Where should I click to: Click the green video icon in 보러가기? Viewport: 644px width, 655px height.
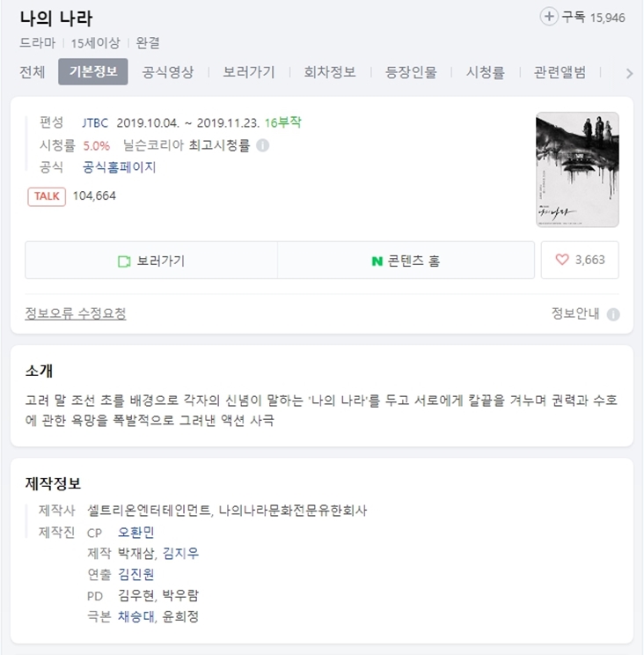(x=124, y=261)
